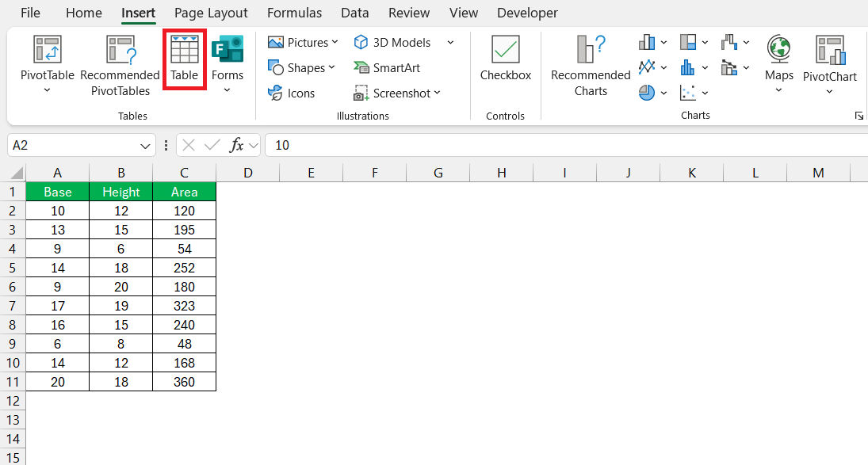Select the cell containing 48

185,344
